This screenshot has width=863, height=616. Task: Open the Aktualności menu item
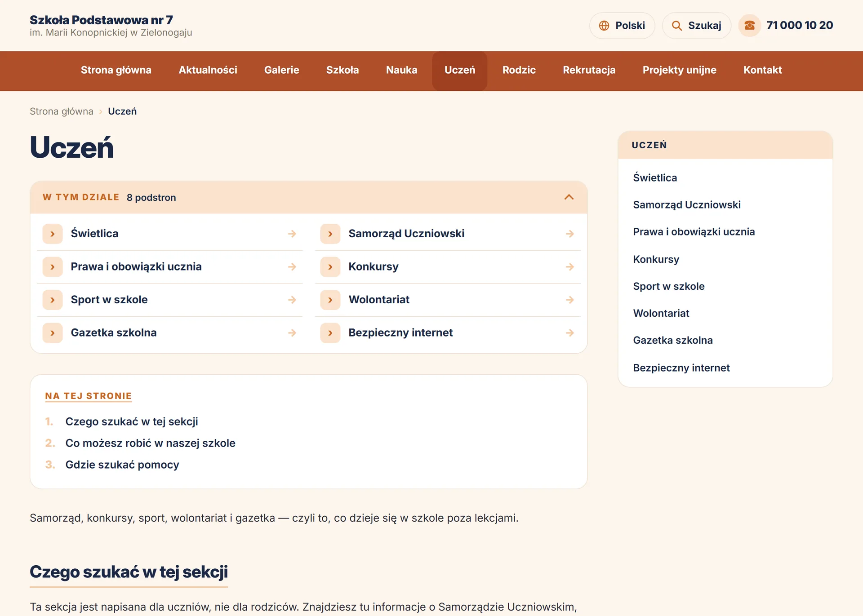[208, 70]
